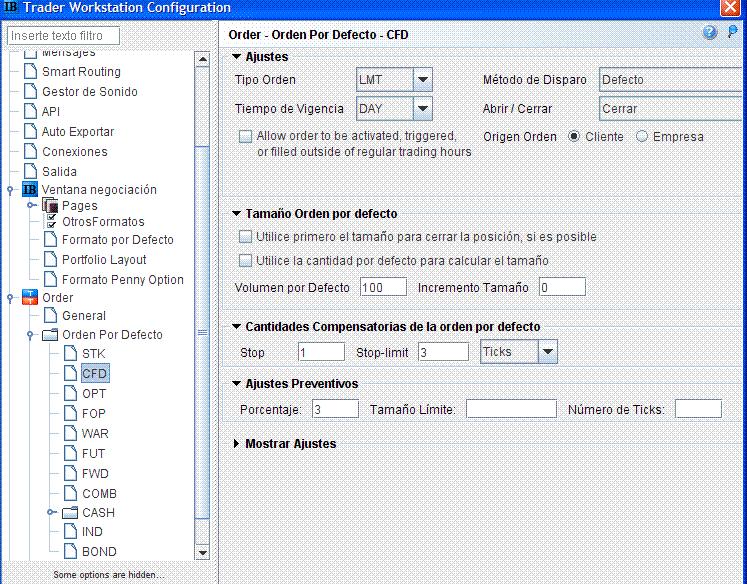Click the red-blue Order icon

(30, 297)
